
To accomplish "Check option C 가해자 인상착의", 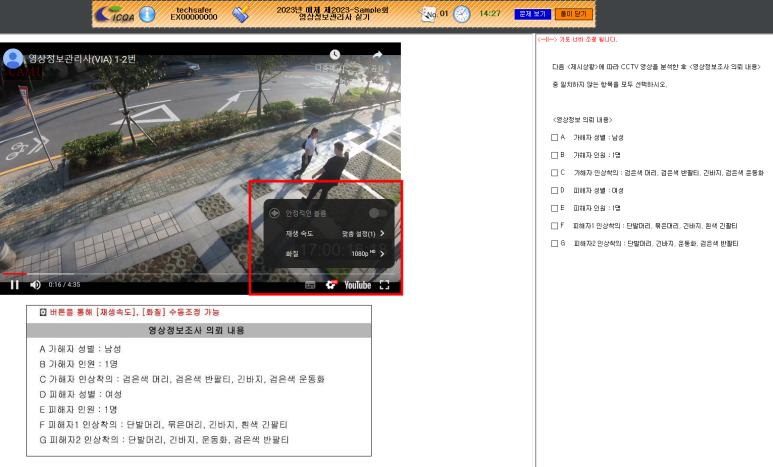I will 554,173.
